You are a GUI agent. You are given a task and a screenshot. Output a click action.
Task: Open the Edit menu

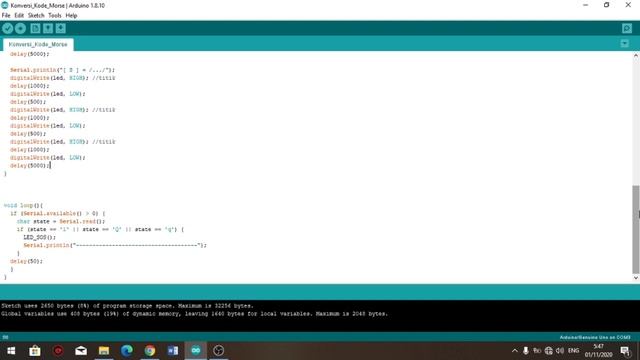coord(19,16)
